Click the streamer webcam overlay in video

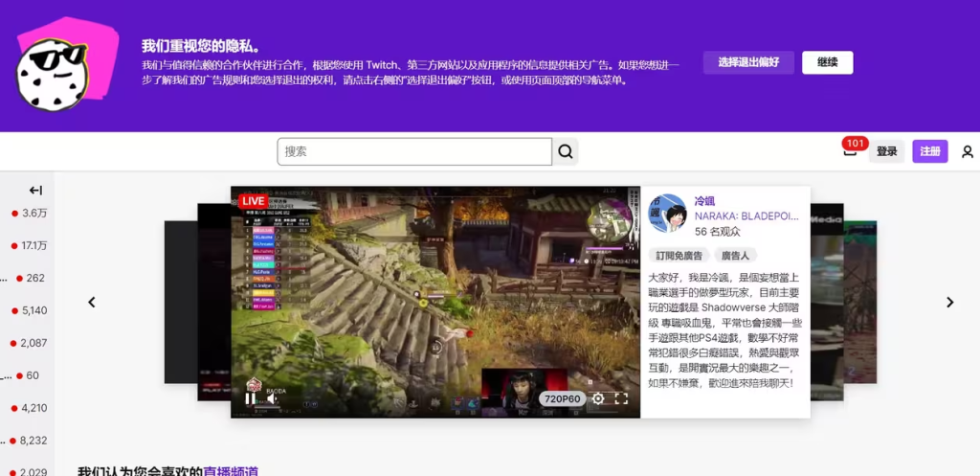[523, 392]
